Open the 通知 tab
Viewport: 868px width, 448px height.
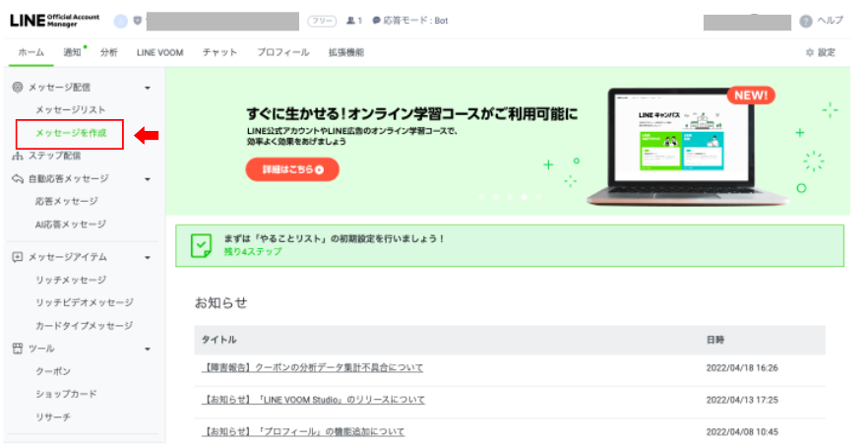pos(72,52)
